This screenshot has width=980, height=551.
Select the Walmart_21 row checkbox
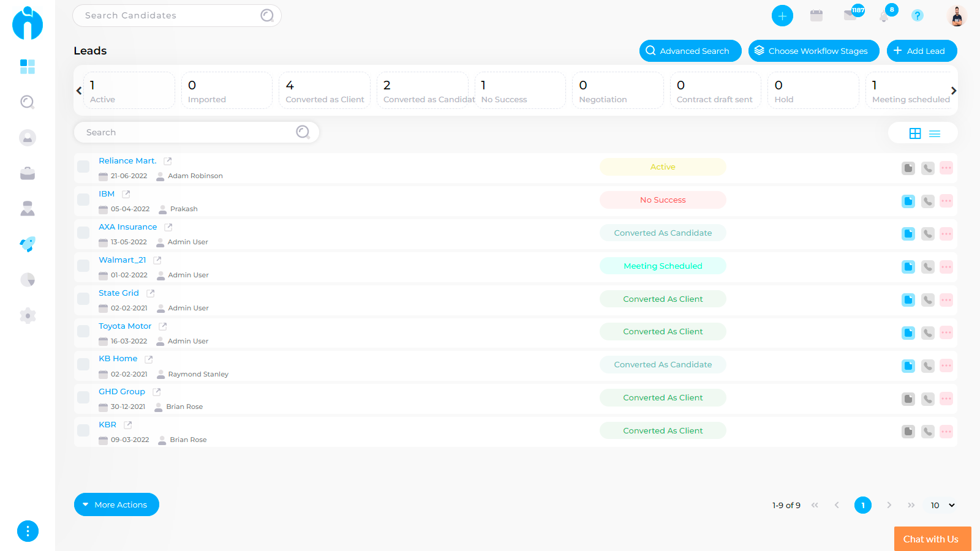(83, 266)
